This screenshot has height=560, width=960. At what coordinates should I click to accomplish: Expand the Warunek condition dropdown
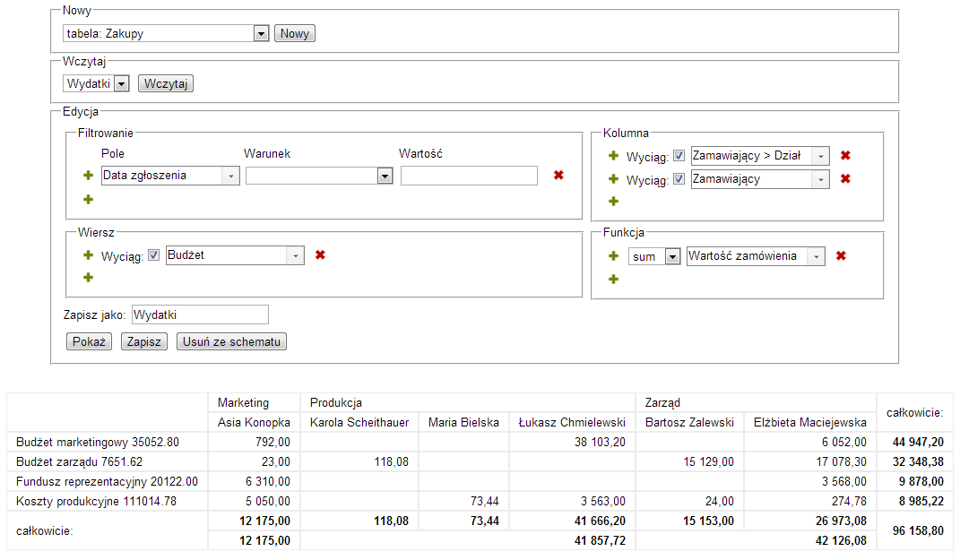tap(385, 176)
